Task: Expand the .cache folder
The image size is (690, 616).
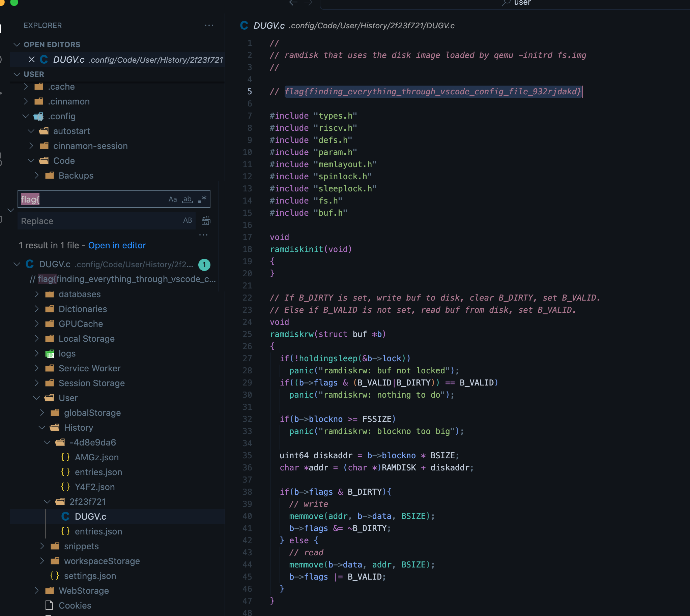Action: click(26, 87)
